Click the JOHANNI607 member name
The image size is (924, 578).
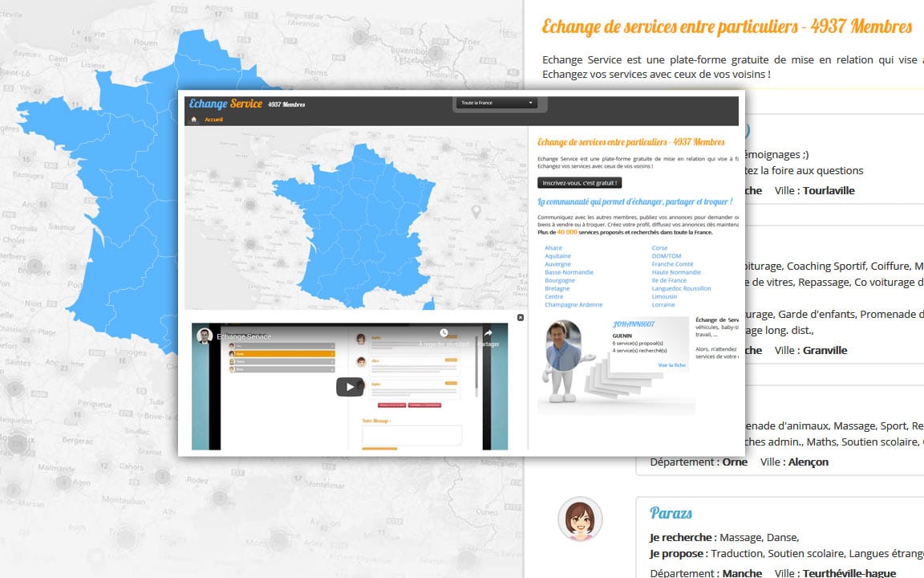[634, 324]
